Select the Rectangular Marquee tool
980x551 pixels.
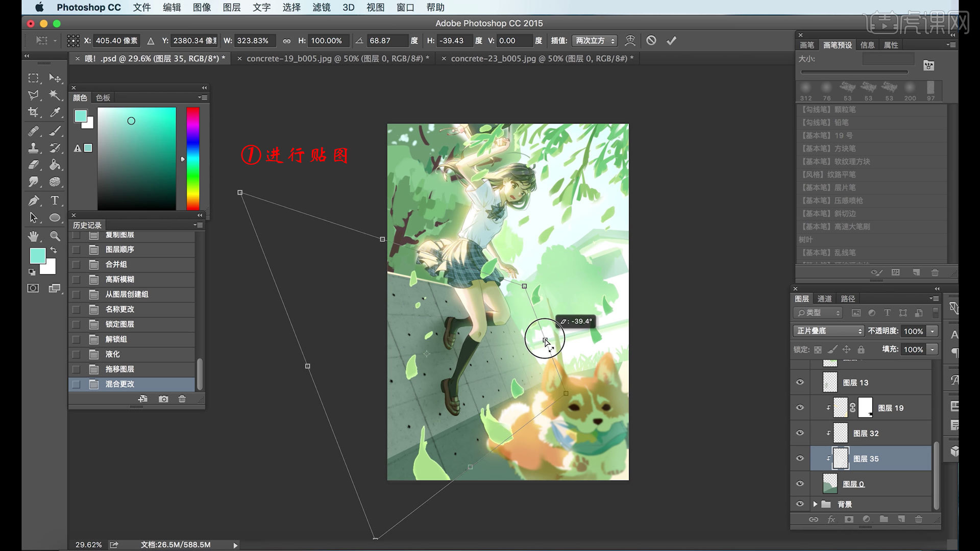(34, 78)
